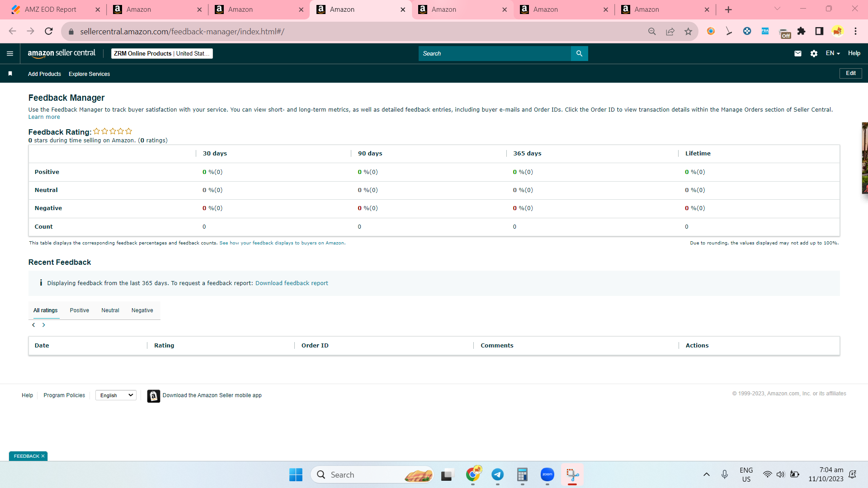Click the Date column header
Image resolution: width=868 pixels, height=488 pixels.
click(x=42, y=346)
